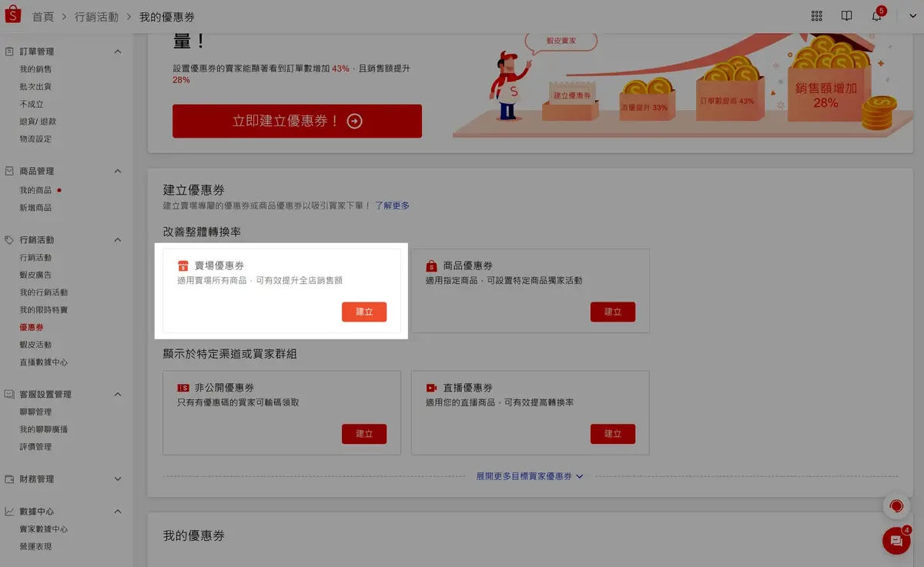Open 蝦皮廣告 in sidebar
This screenshot has width=924, height=567.
tap(36, 275)
